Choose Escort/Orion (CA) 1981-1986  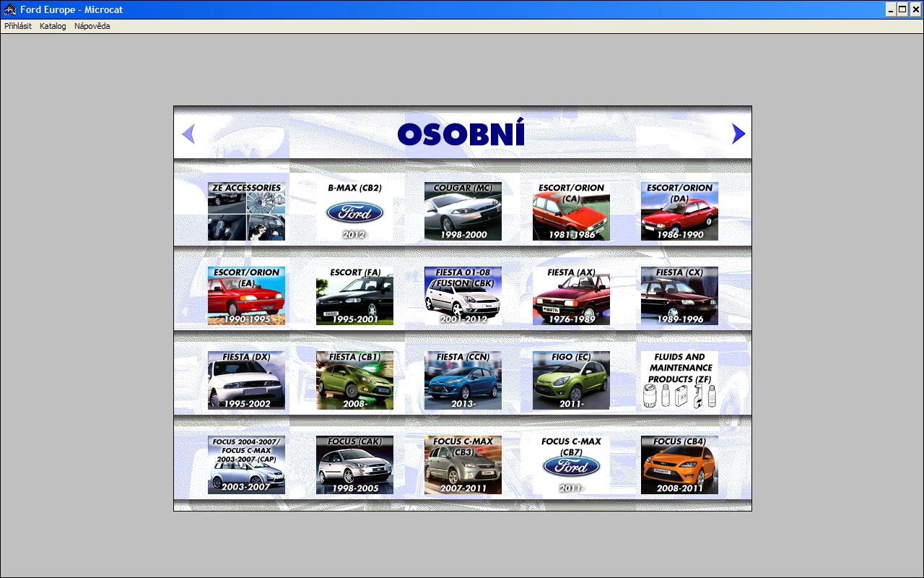coord(571,211)
